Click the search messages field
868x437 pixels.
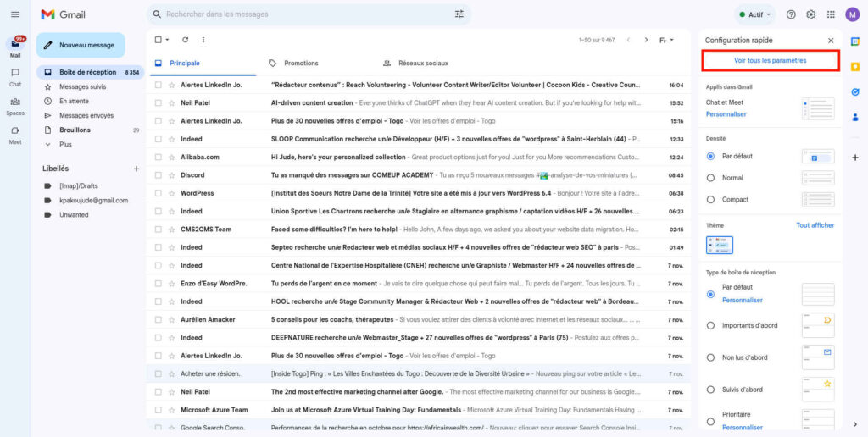308,14
